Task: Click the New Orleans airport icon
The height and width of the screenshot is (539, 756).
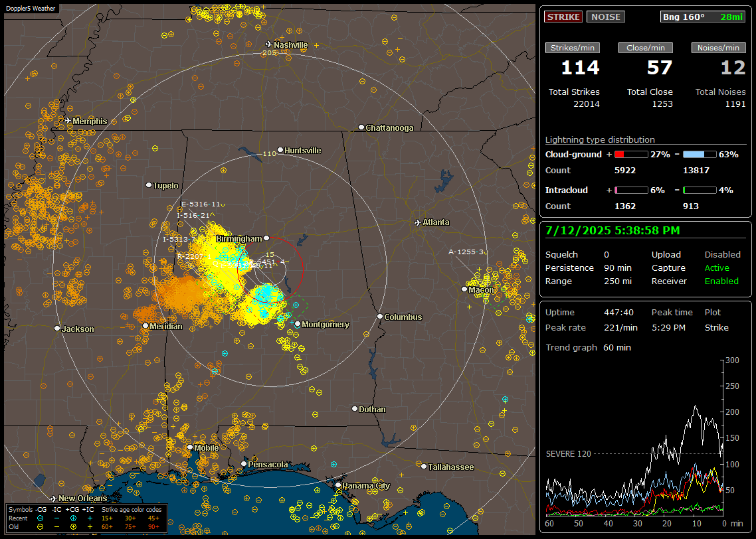Action: (x=54, y=499)
